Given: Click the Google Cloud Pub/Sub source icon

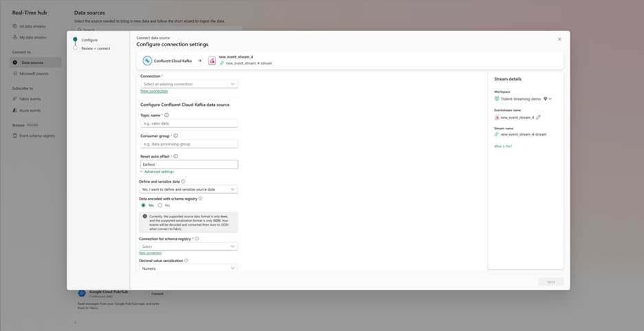Looking at the screenshot, I should pyautogui.click(x=82, y=293).
